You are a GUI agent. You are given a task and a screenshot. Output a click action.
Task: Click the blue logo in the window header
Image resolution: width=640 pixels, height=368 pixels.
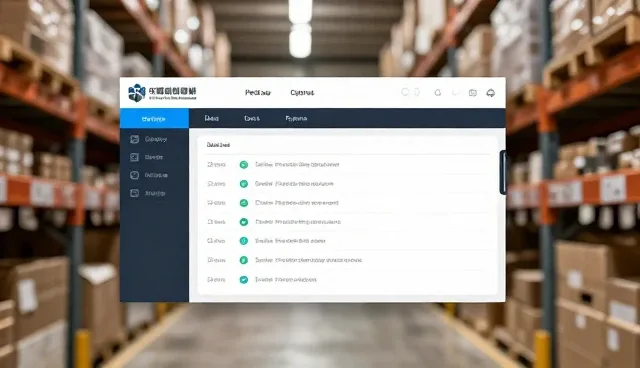tap(136, 93)
